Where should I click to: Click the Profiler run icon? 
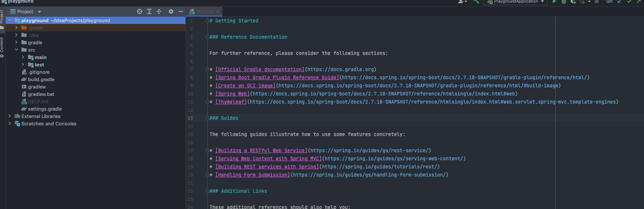pos(582,1)
